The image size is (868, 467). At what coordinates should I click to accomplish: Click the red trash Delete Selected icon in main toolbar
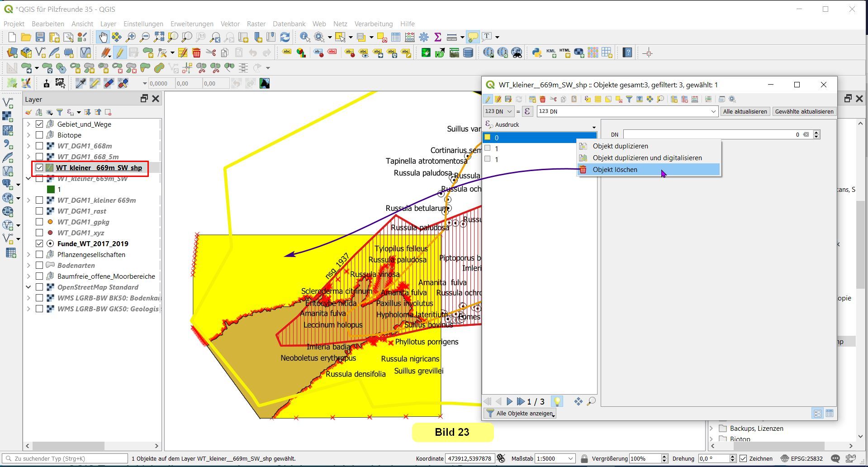[196, 53]
